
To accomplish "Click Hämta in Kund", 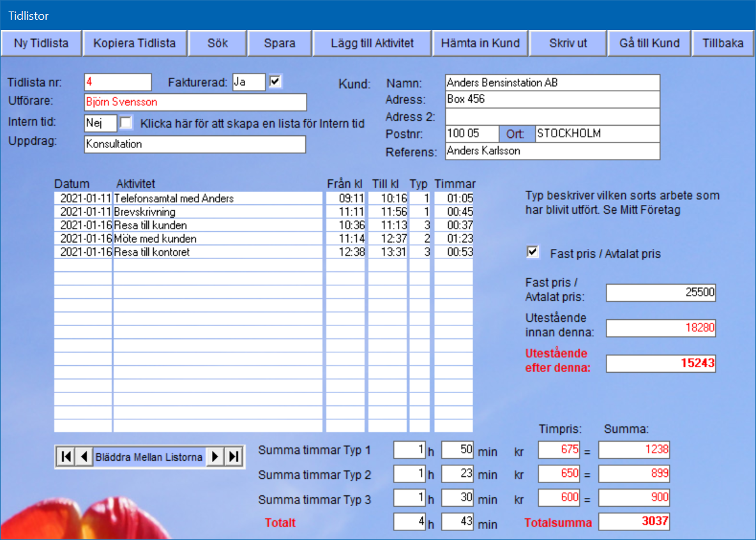I will [481, 43].
